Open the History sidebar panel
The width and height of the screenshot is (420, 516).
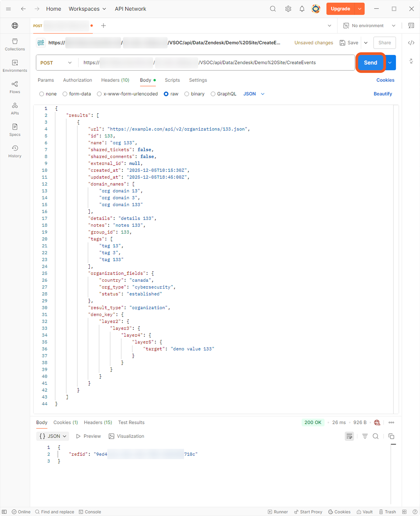15,151
